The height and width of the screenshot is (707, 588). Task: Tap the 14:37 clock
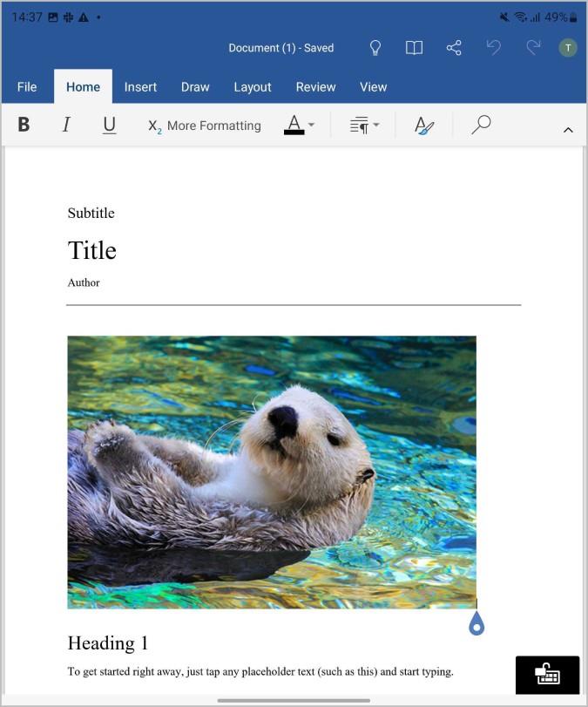tap(27, 17)
